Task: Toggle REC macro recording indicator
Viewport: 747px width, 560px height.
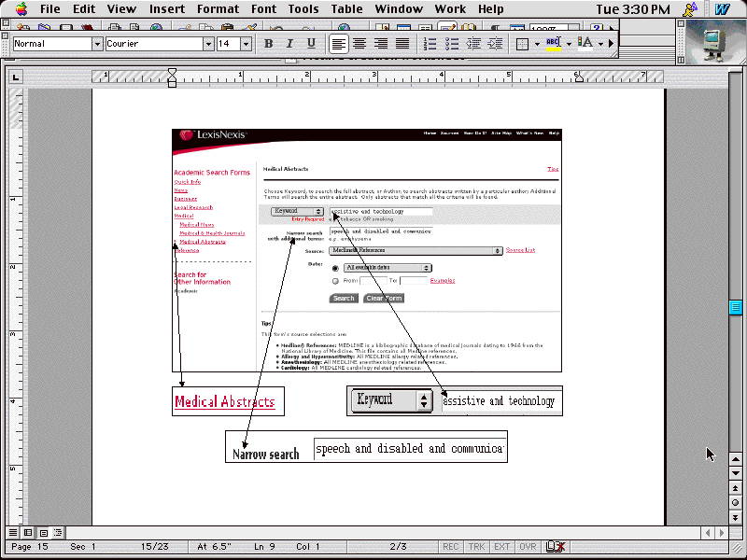Action: [x=451, y=547]
